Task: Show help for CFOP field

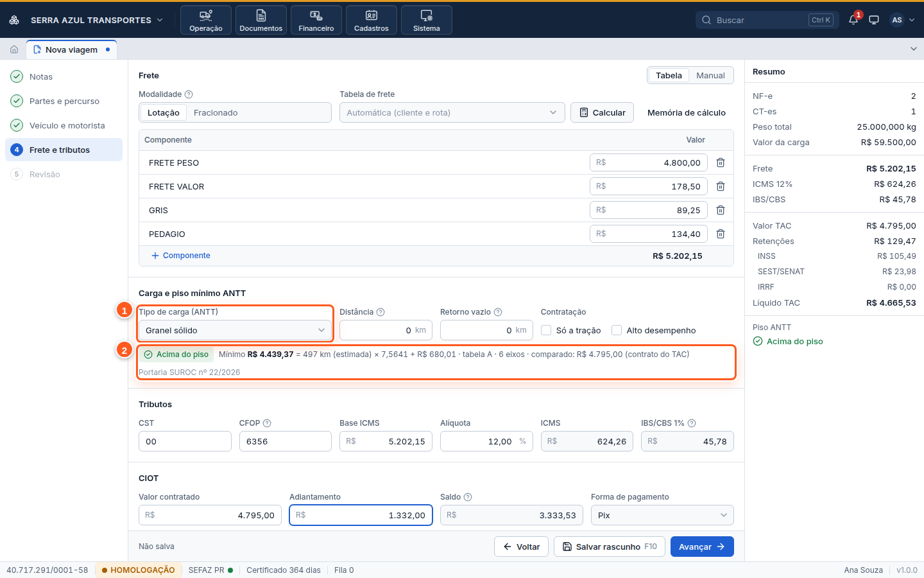Action: pyautogui.click(x=267, y=423)
